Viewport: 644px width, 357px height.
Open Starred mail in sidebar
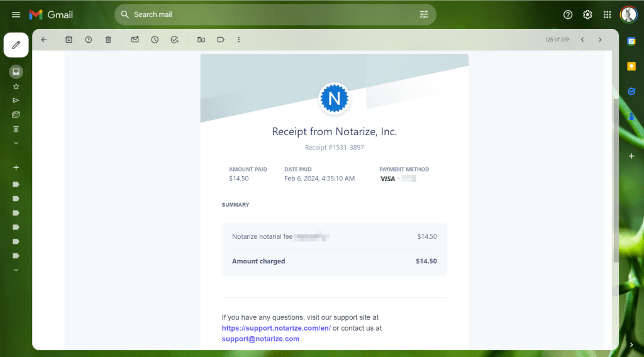point(16,87)
